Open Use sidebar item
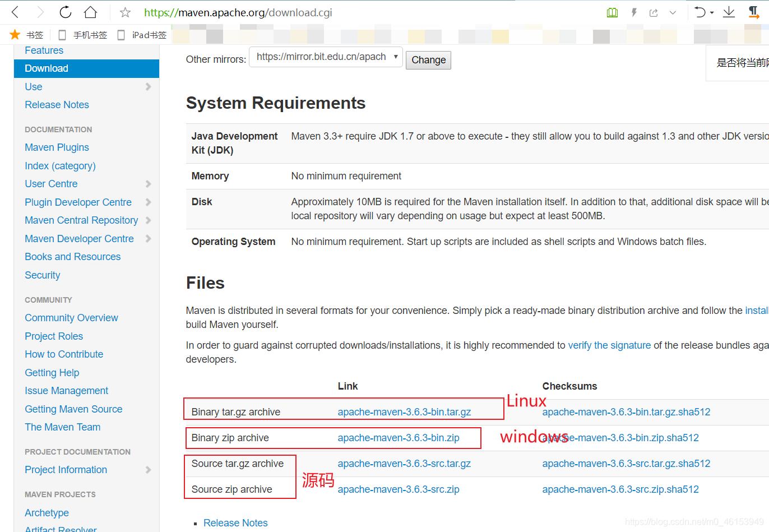Viewport: 769px width, 532px height. click(34, 87)
